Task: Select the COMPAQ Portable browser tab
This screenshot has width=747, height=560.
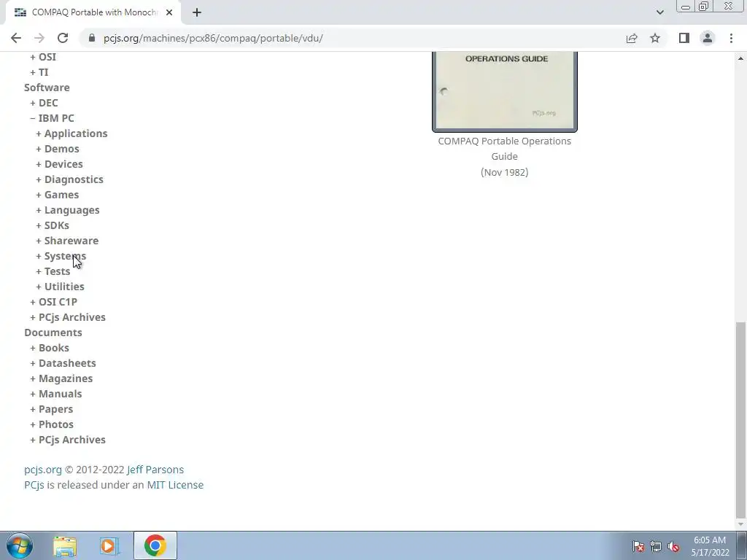Action: pyautogui.click(x=93, y=12)
